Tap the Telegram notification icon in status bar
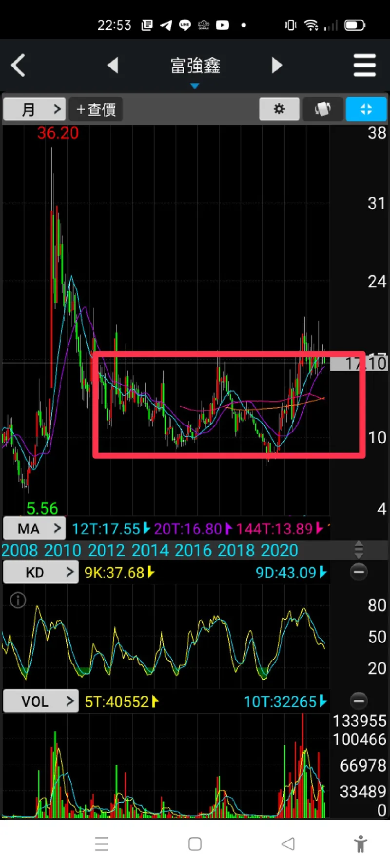This screenshot has height=868, width=390. [166, 25]
